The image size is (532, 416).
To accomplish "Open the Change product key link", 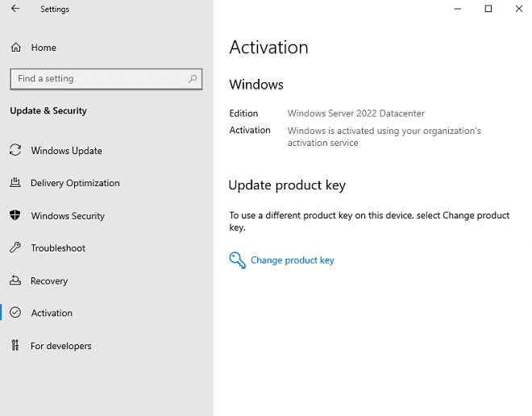I will tap(292, 260).
